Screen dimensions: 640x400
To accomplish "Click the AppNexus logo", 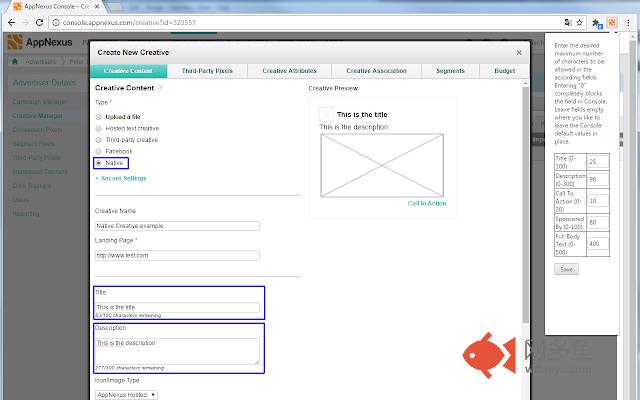I will 40,42.
